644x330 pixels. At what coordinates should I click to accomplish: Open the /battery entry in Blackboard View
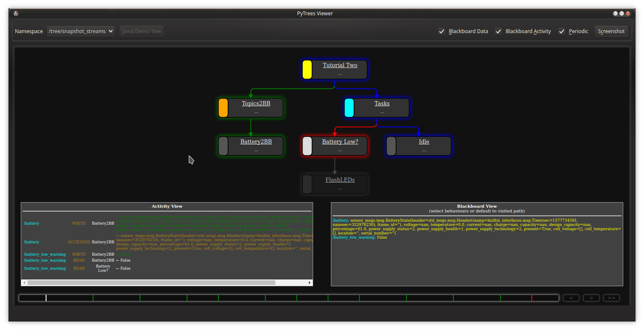339,220
